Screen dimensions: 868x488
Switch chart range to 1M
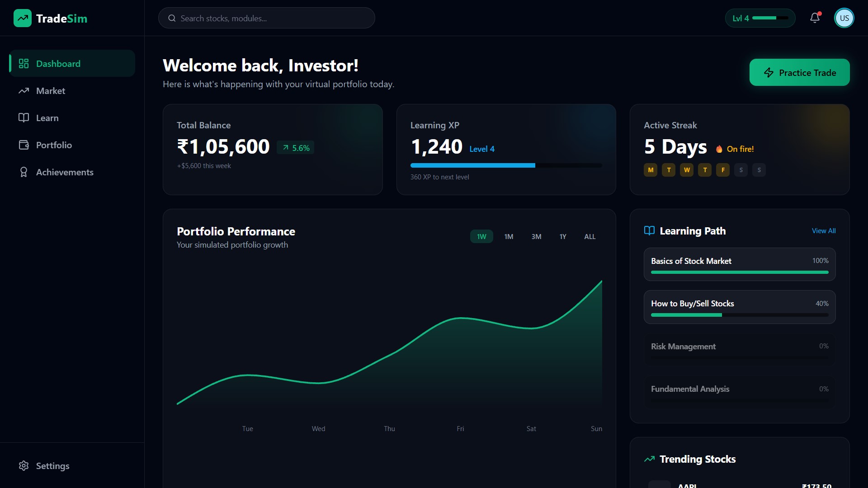(x=509, y=236)
